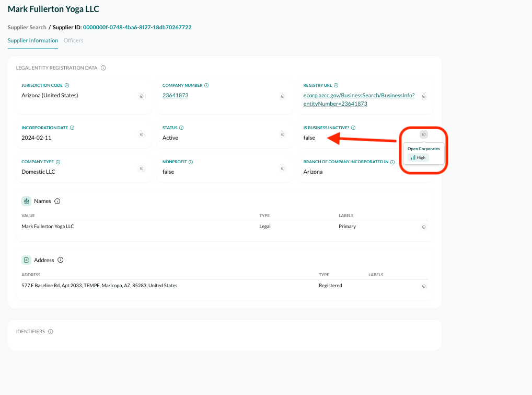Click source icon in Nonprofit card
Viewport: 532px width, 395px height.
283,168
